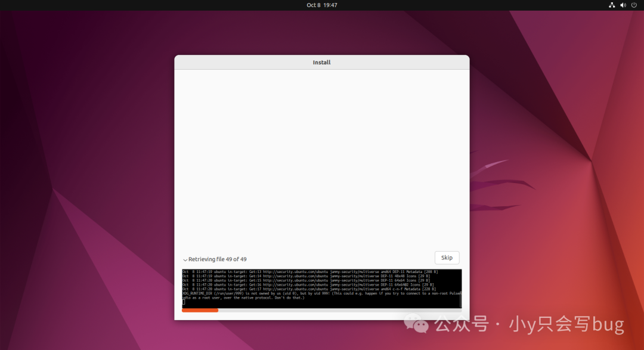This screenshot has height=350, width=644.
Task: Open the Oct 8 19:47 clock menu
Action: 322,5
